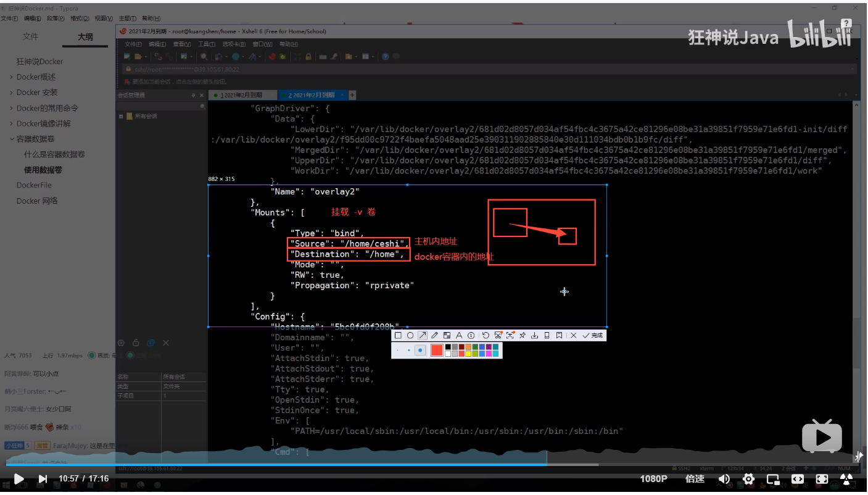Switch to the 文件 tab in Typora sidebar
This screenshot has width=868, height=495.
pos(30,36)
